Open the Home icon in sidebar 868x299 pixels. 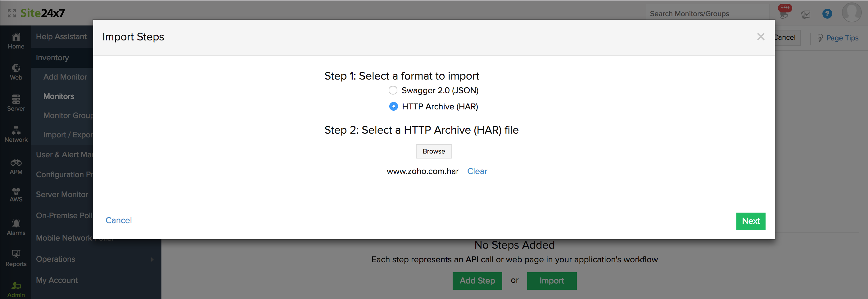(x=16, y=37)
